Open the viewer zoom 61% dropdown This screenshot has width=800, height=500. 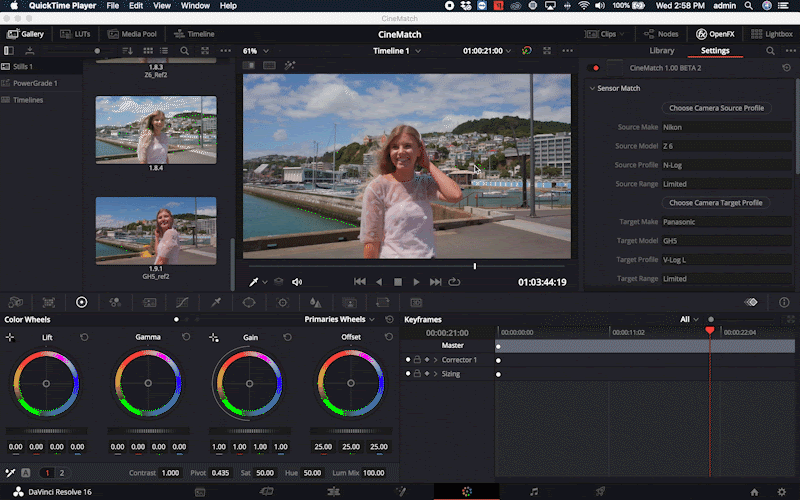pyautogui.click(x=255, y=51)
